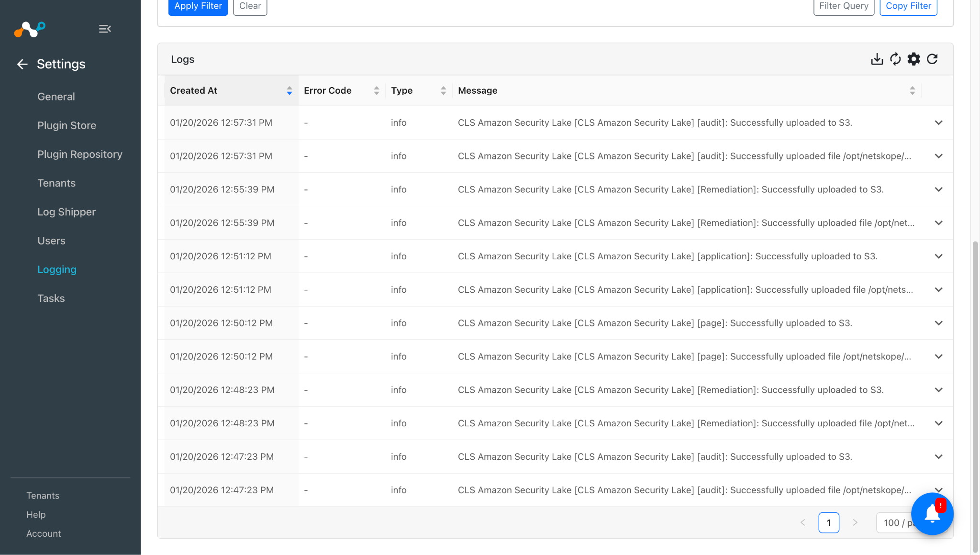
Task: Expand 12:48:23 Remediation uploaded to S3 row
Action: coord(938,390)
